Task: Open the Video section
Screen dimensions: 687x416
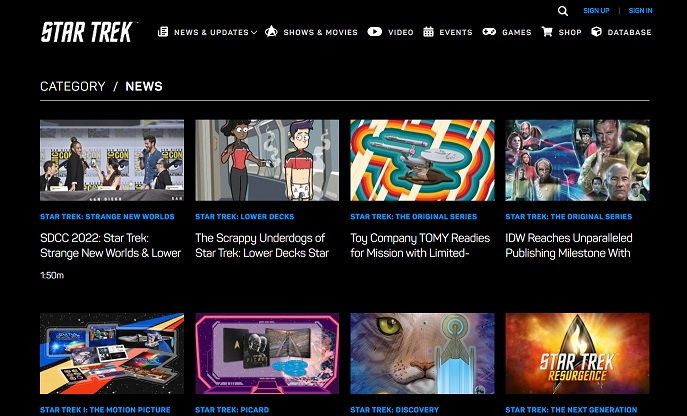Action: tap(400, 32)
